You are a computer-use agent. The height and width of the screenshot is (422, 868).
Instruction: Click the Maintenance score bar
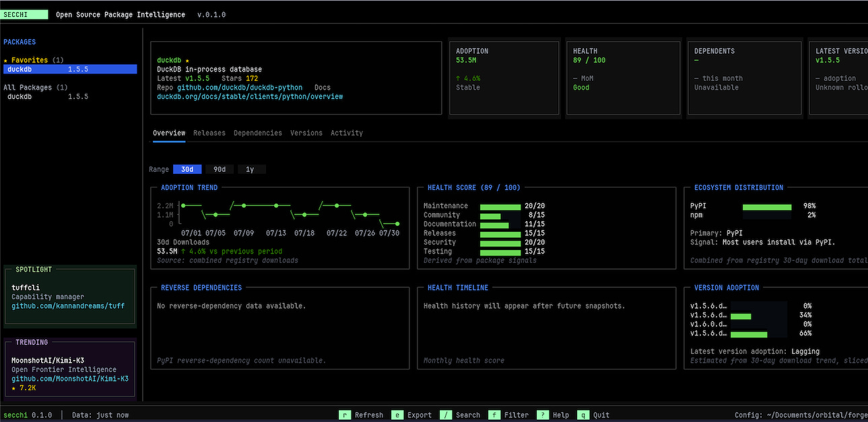(x=500, y=206)
